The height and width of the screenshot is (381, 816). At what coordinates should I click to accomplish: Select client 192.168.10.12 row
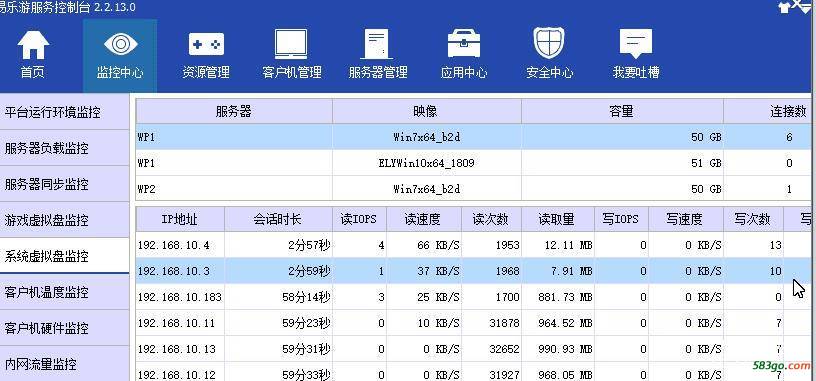pyautogui.click(x=474, y=372)
